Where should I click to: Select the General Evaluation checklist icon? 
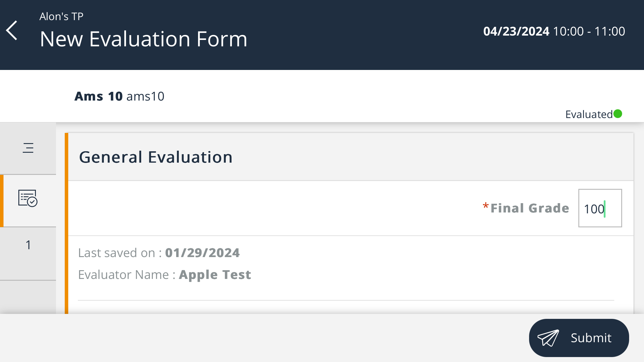point(28,198)
